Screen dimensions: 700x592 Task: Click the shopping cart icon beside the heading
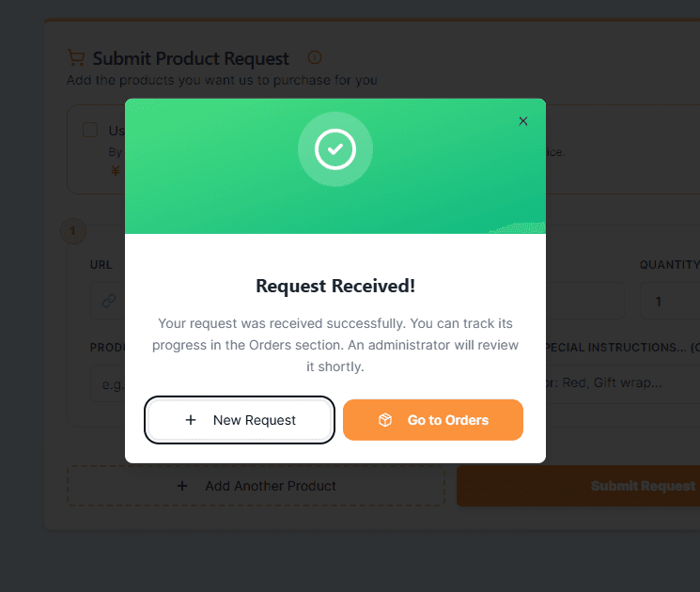[76, 58]
